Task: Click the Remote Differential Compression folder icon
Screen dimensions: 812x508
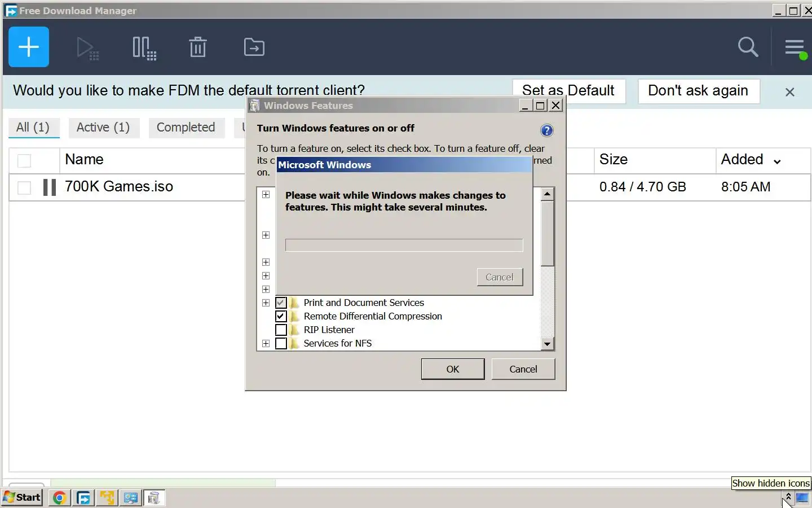Action: pos(294,316)
